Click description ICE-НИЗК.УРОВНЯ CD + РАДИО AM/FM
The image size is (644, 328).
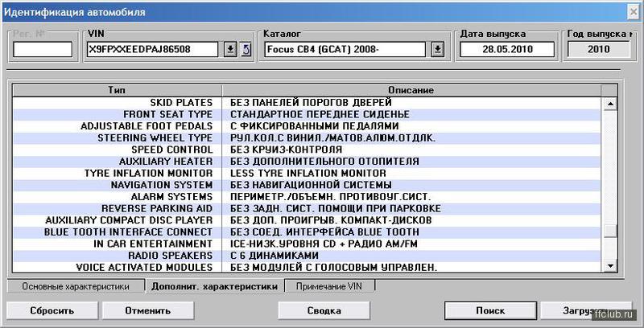[324, 244]
